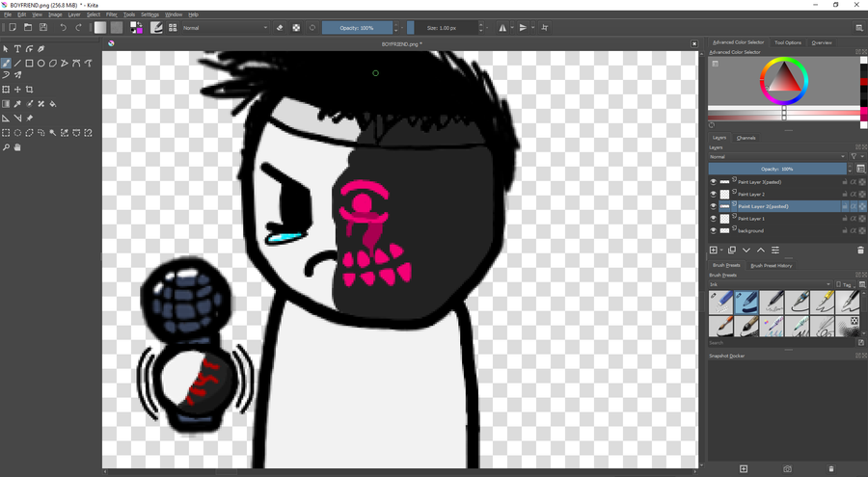868x477 pixels.
Task: Select the Gradient tool
Action: coord(6,103)
